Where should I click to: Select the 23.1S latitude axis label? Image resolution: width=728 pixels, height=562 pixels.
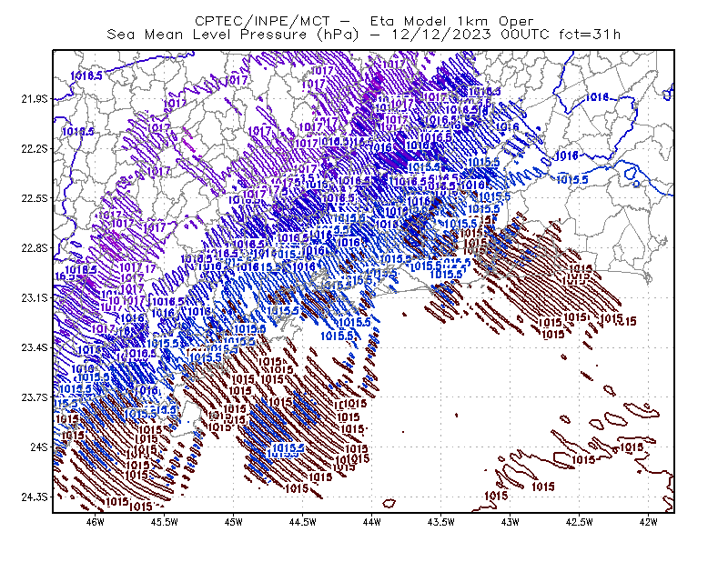[x=34, y=297]
